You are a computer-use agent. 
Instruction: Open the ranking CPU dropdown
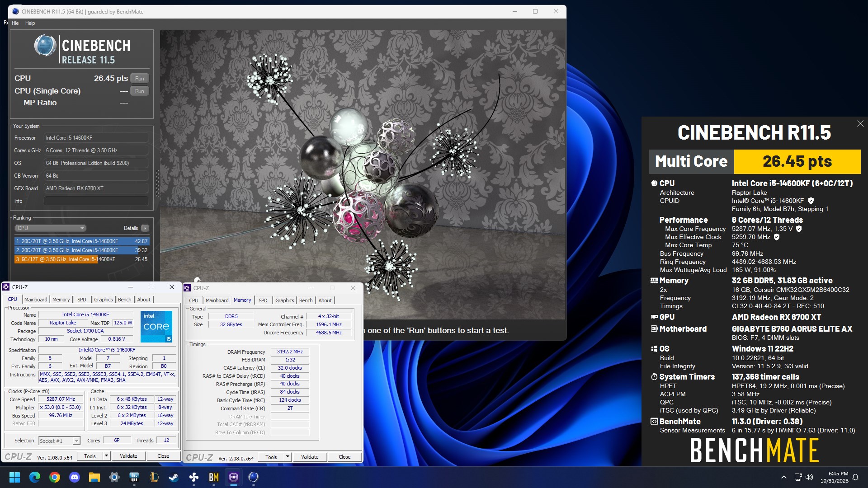click(x=50, y=228)
